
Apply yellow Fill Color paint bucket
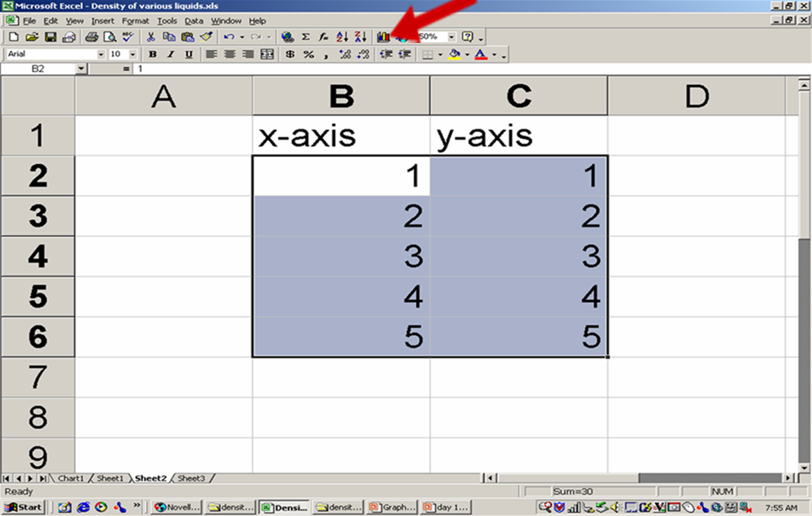click(x=455, y=54)
